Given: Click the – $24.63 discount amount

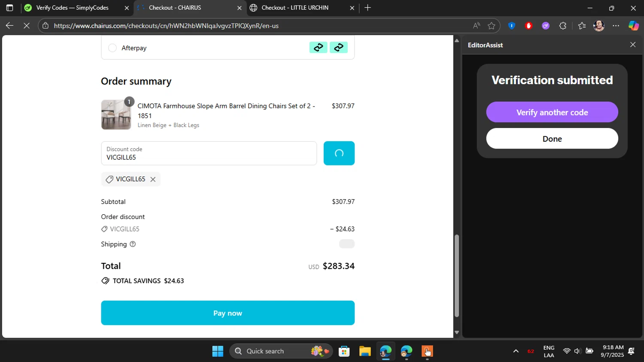Looking at the screenshot, I should point(342,229).
